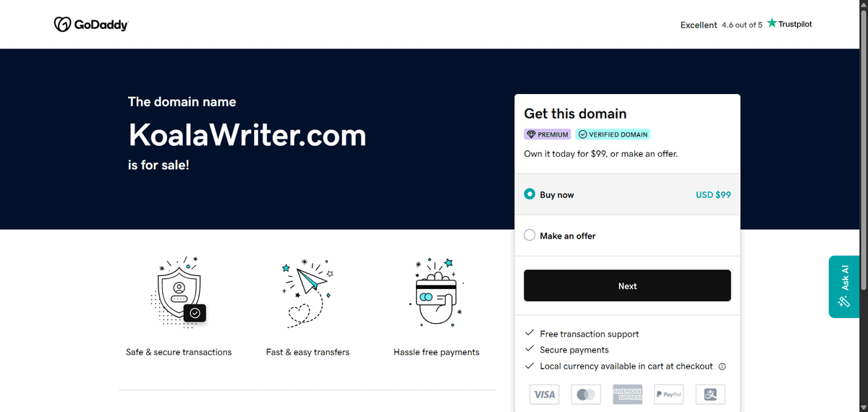Click the GoDaddy logo
868x412 pixels.
pyautogui.click(x=91, y=25)
